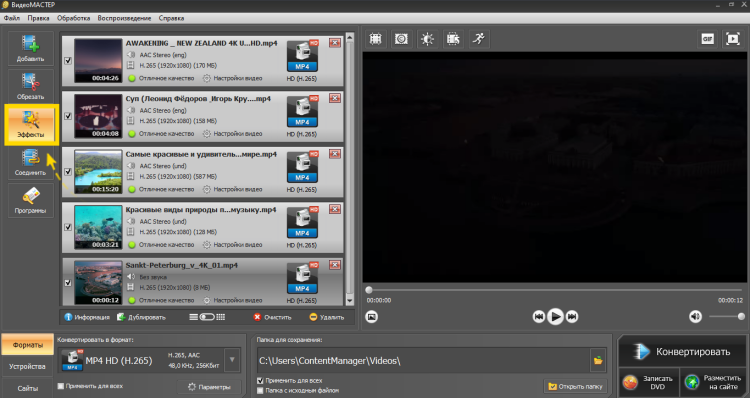This screenshot has height=398, width=750.
Task: Click the Конвертировать button
Action: pos(682,352)
